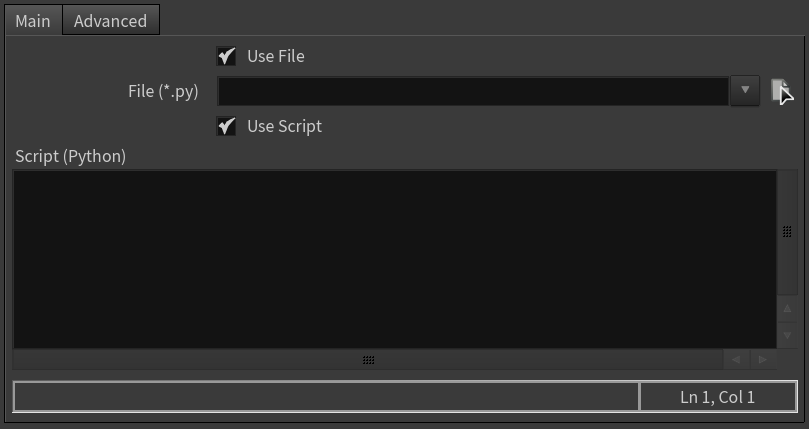Image resolution: width=809 pixels, height=429 pixels.
Task: Select the Advanced tab
Action: point(110,21)
